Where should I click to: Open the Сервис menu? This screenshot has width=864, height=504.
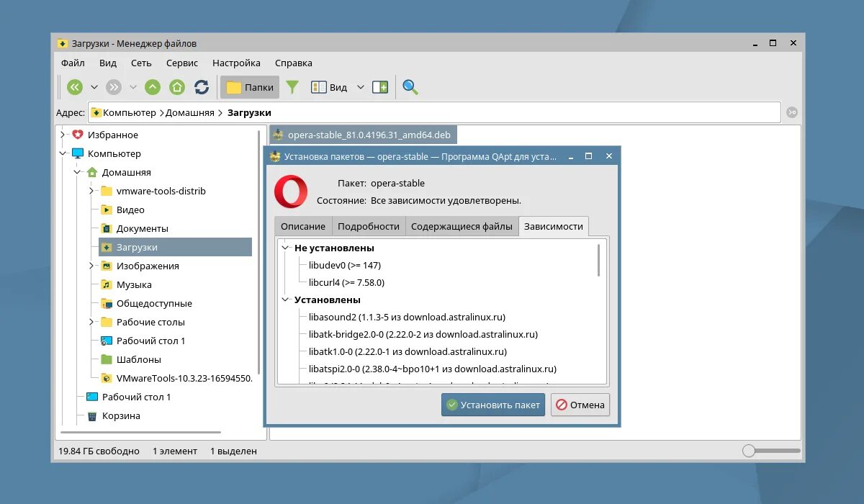[x=182, y=63]
